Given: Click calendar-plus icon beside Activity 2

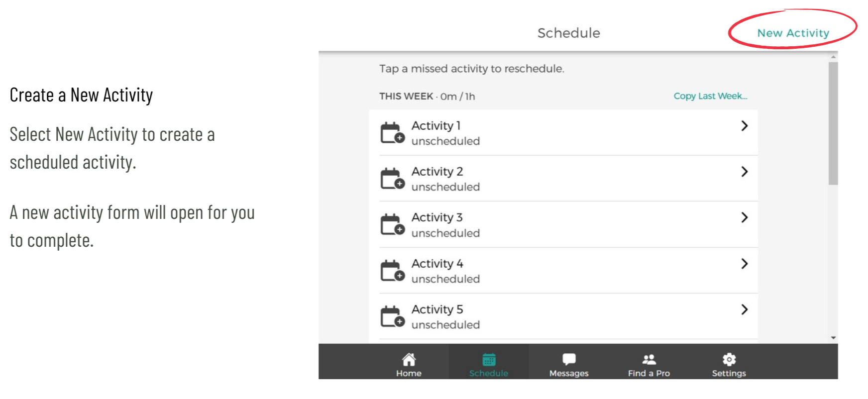Looking at the screenshot, I should click(393, 179).
